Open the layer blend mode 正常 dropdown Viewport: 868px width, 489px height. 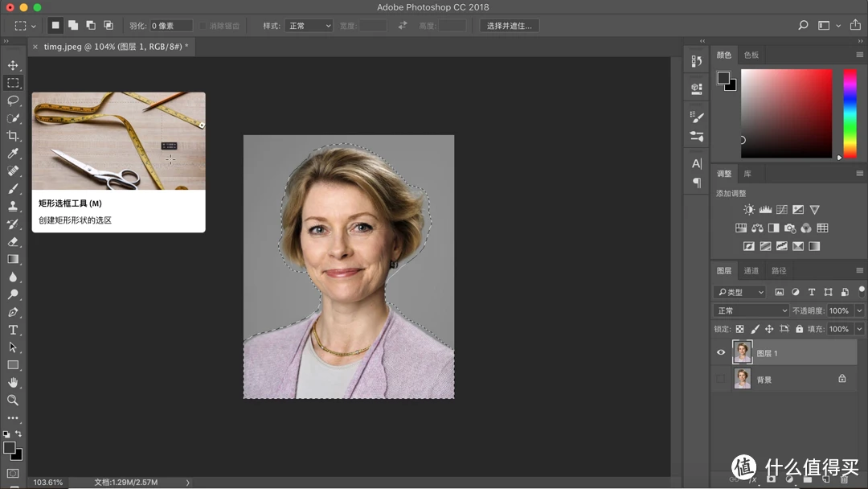click(x=751, y=310)
